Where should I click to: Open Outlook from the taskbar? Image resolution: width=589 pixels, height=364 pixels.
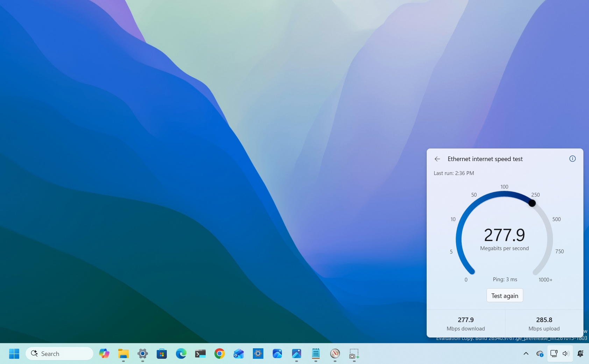(x=239, y=354)
